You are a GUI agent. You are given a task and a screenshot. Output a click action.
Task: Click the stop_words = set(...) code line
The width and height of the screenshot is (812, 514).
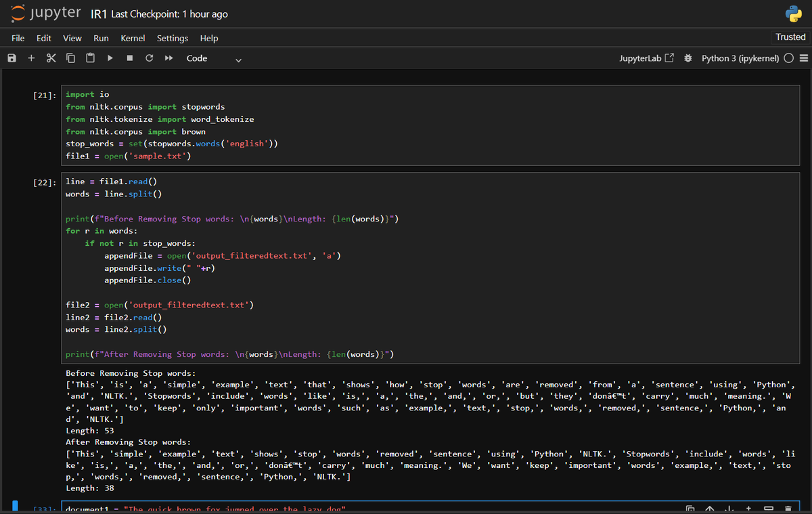tap(172, 144)
